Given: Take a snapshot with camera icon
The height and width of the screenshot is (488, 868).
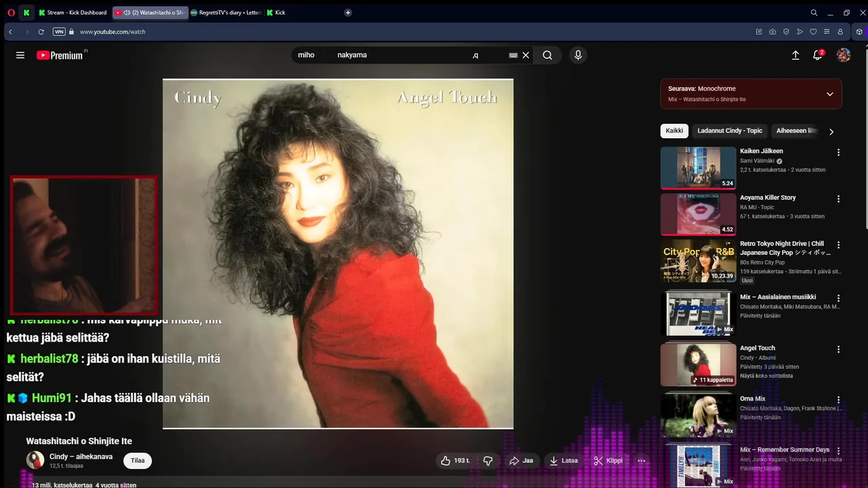Looking at the screenshot, I should pyautogui.click(x=772, y=32).
